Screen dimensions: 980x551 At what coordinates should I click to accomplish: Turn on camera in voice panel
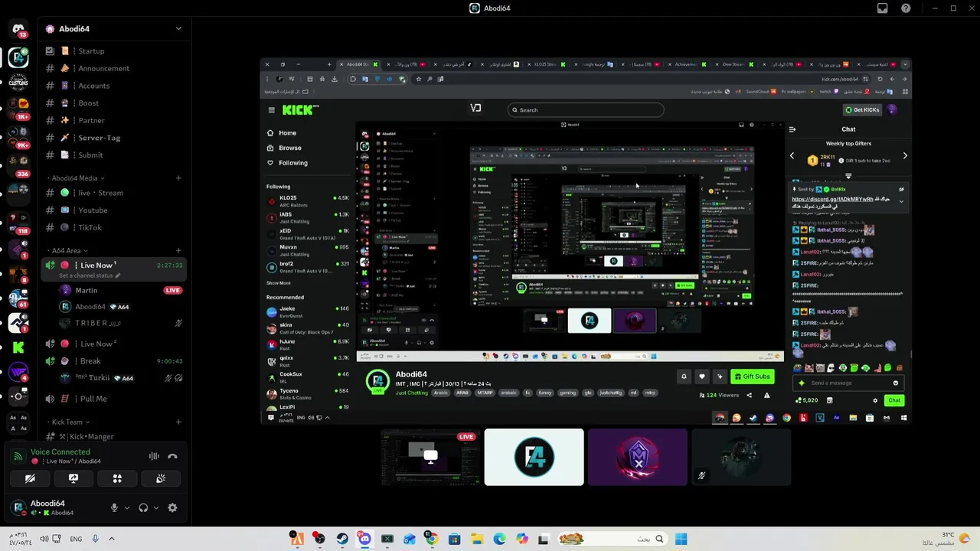pyautogui.click(x=30, y=478)
